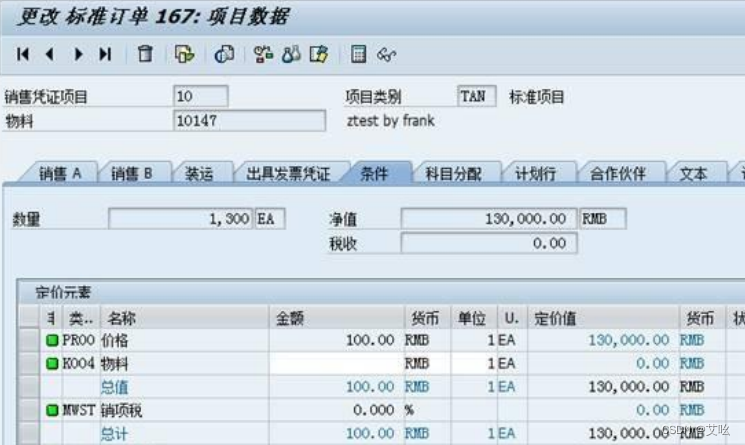Viewport: 745px width, 445px height.
Task: Click the 定价值 column header
Action: click(x=602, y=318)
